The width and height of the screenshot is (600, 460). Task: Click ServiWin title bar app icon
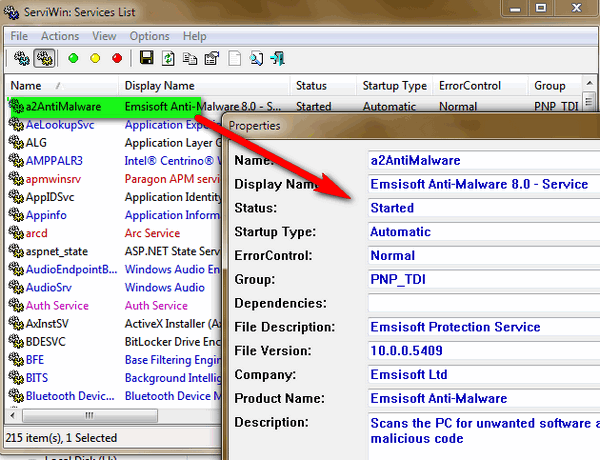tap(11, 12)
